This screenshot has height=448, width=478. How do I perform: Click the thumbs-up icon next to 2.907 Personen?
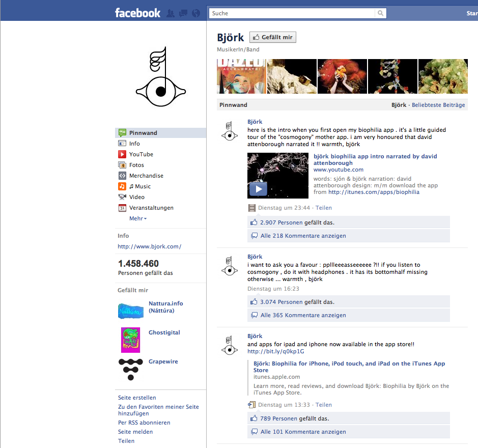pos(254,222)
